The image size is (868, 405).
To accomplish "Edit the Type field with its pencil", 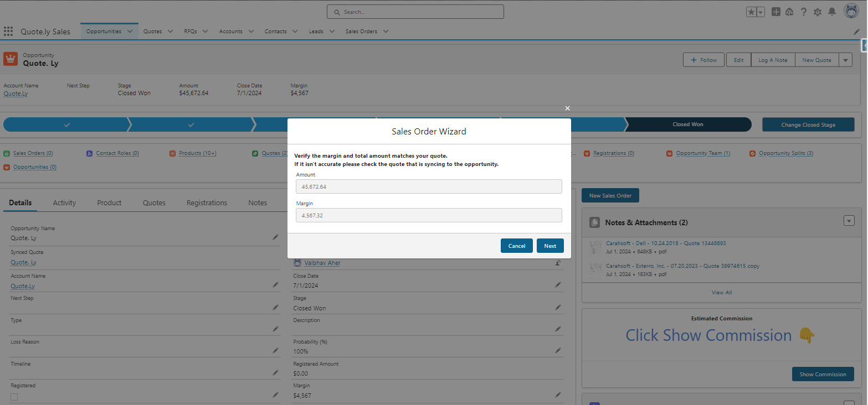I will 275,329.
